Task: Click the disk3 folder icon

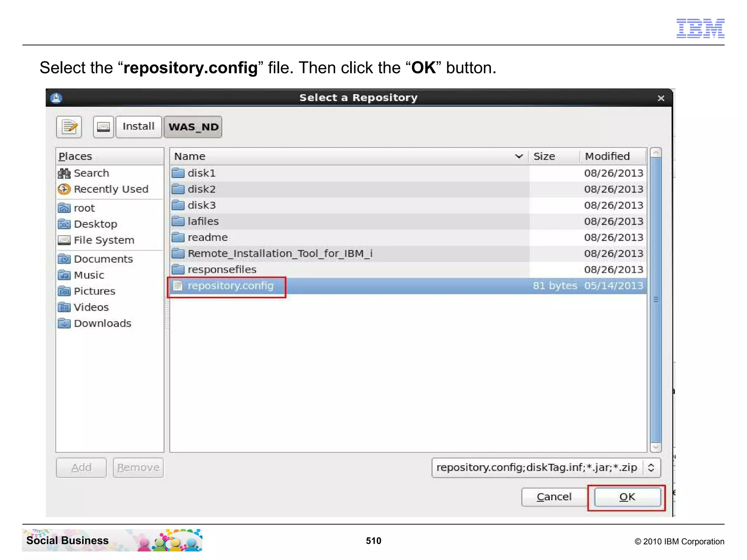Action: pyautogui.click(x=178, y=205)
